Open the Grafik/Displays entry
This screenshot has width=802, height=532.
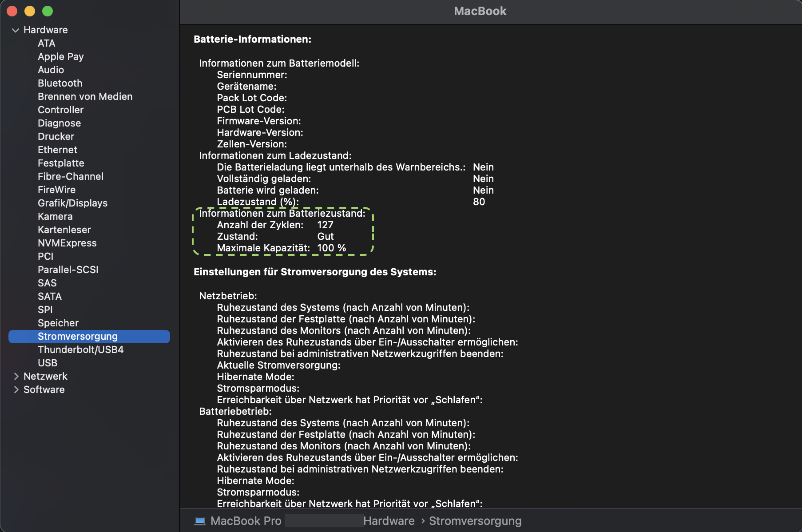(72, 203)
